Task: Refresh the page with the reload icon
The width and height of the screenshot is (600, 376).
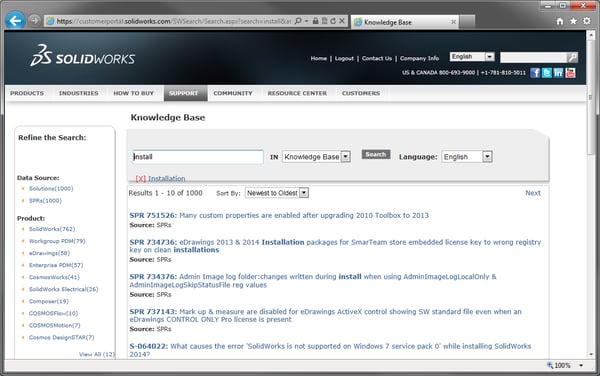Action: coord(333,21)
